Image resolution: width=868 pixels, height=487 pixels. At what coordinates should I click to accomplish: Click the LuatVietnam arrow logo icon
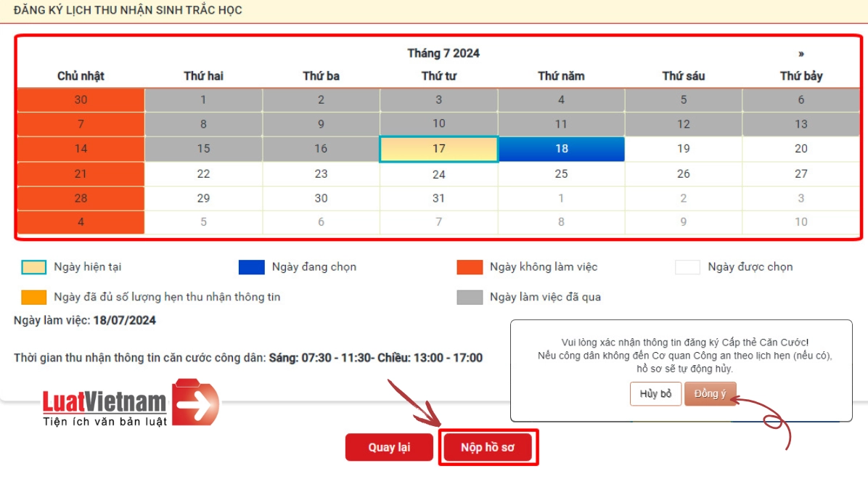(x=195, y=402)
